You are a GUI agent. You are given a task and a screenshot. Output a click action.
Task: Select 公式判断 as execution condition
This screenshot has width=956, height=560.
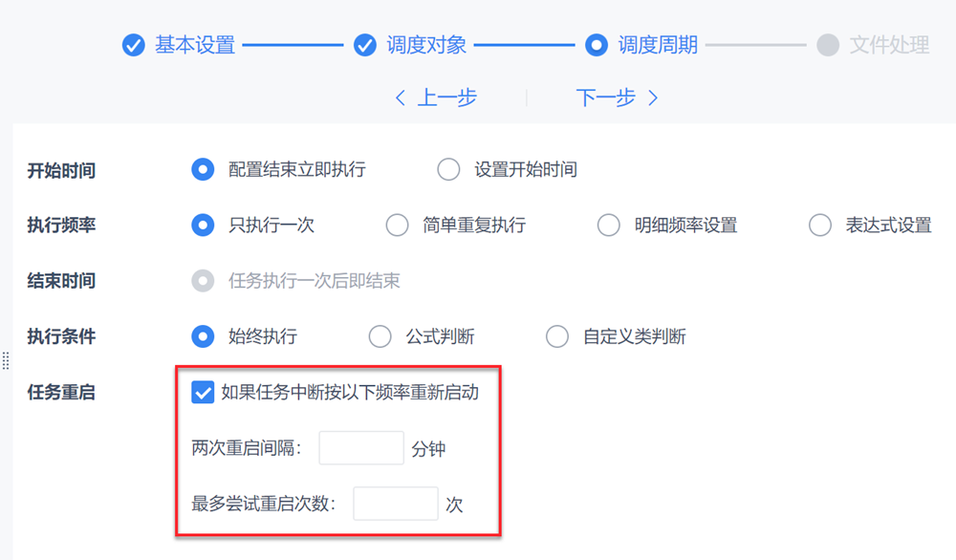tap(380, 336)
